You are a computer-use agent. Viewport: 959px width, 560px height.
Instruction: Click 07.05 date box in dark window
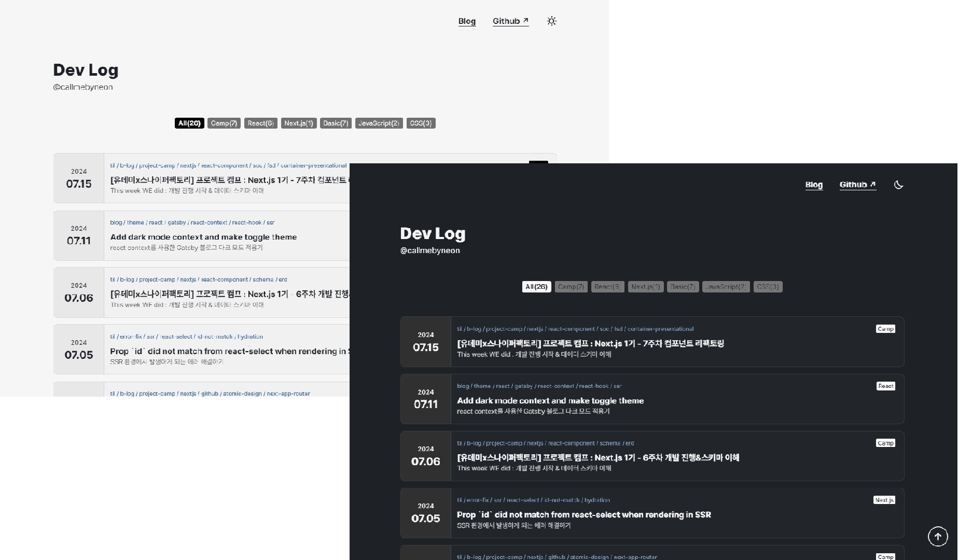[426, 513]
